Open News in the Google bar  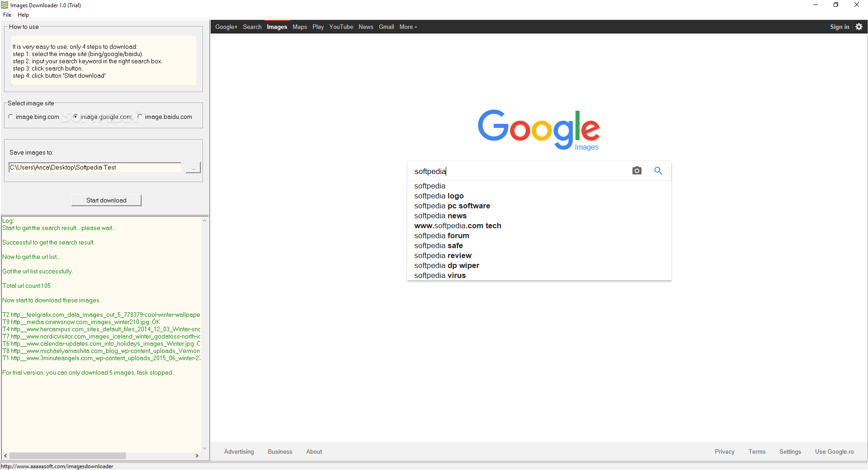(x=366, y=27)
